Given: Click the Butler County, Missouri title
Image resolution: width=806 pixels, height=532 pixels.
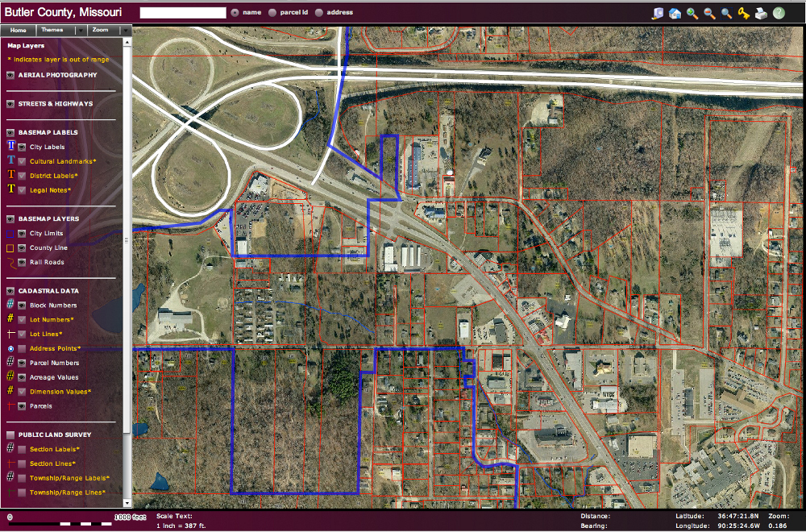Looking at the screenshot, I should 63,12.
